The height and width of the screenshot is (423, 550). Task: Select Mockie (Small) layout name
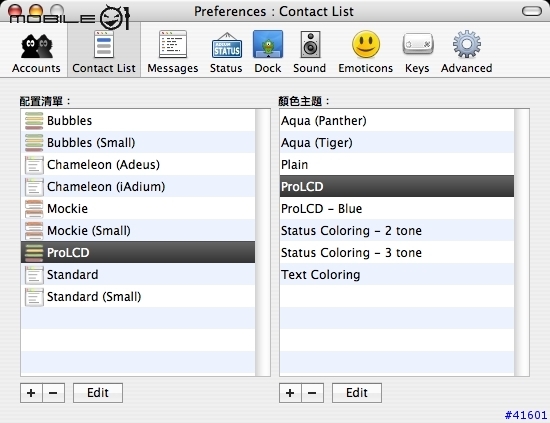click(89, 231)
